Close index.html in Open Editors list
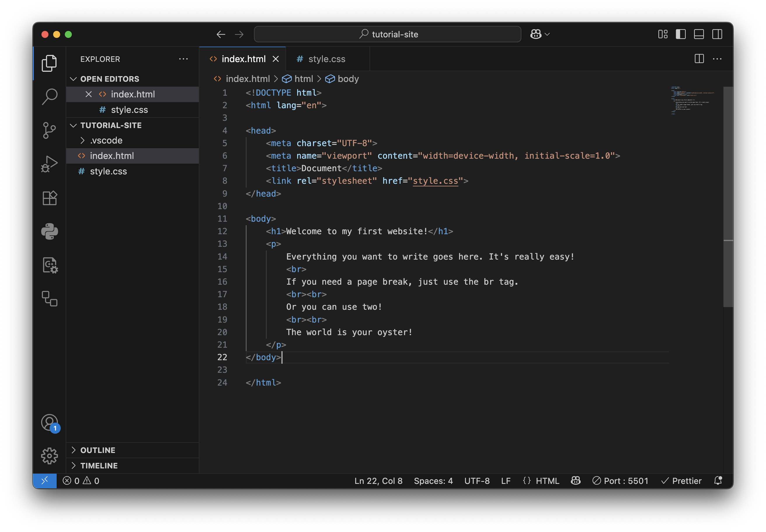Viewport: 766px width, 532px height. tap(88, 94)
